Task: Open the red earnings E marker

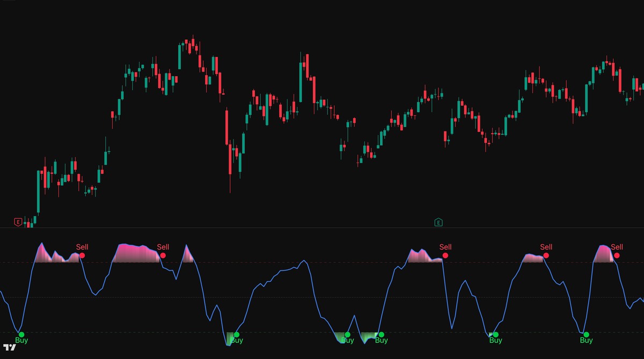Action: [x=18, y=222]
